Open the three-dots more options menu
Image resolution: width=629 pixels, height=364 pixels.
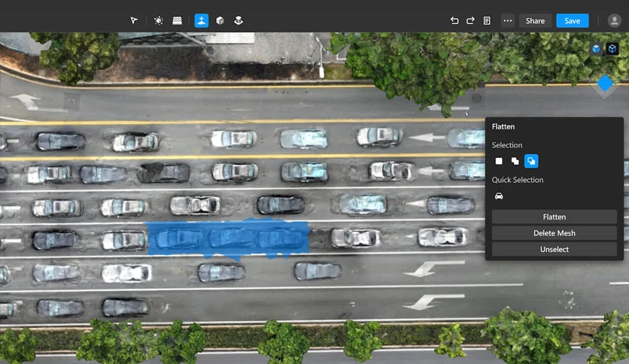[x=507, y=20]
